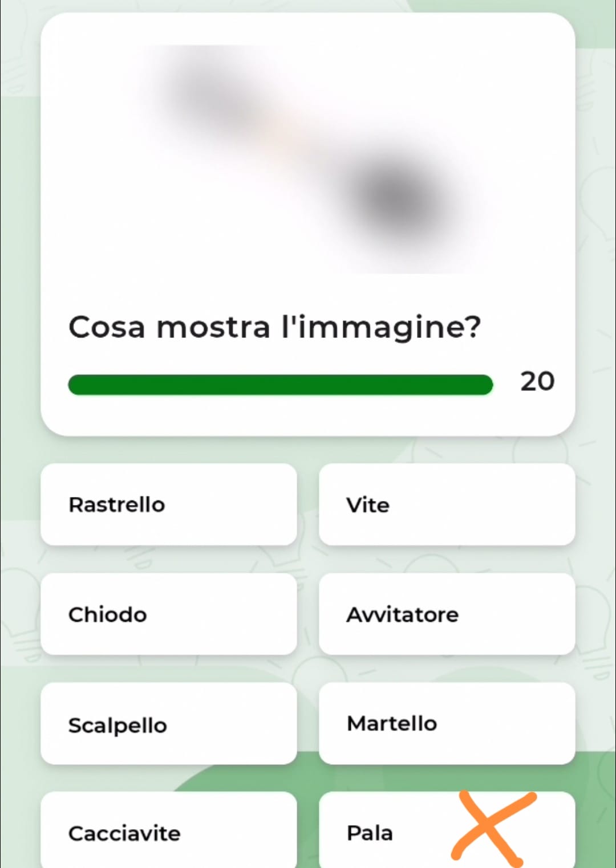
Task: Tap the blurred quiz image
Action: (x=308, y=160)
